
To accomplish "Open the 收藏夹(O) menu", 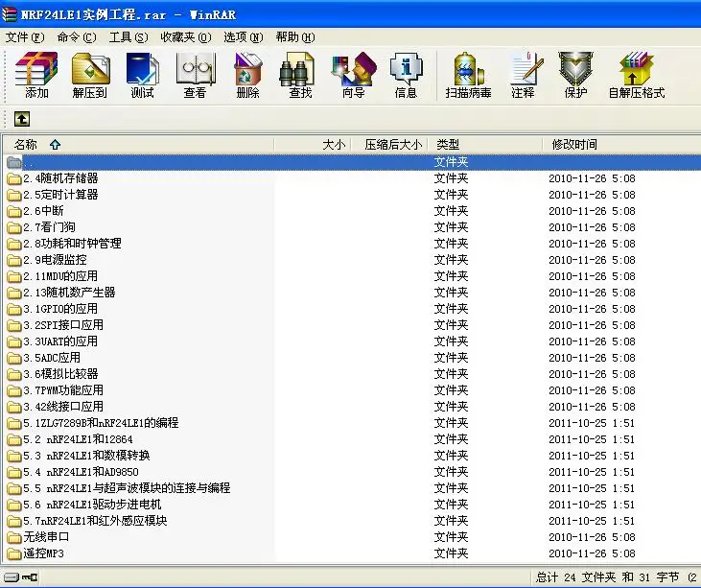I will pos(185,37).
